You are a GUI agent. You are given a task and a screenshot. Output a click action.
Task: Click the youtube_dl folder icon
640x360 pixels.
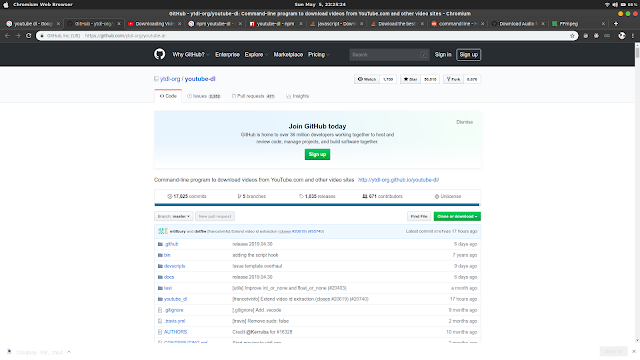coord(160,299)
